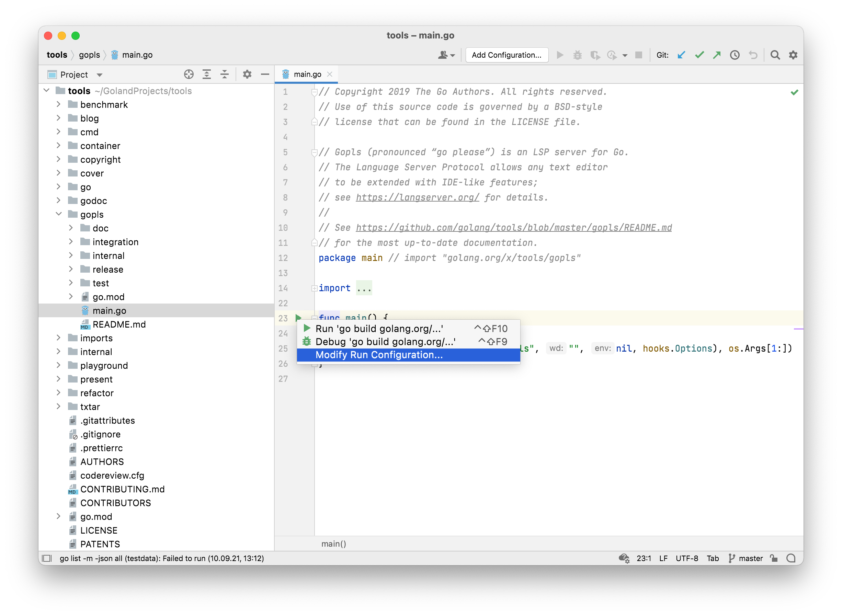
Task: Click the Project panel dropdown arrow
Action: (x=101, y=74)
